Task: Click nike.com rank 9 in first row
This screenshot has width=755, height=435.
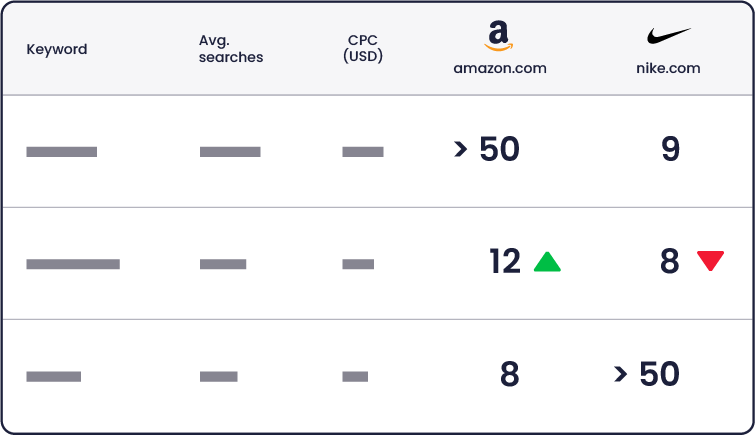Action: tap(670, 149)
